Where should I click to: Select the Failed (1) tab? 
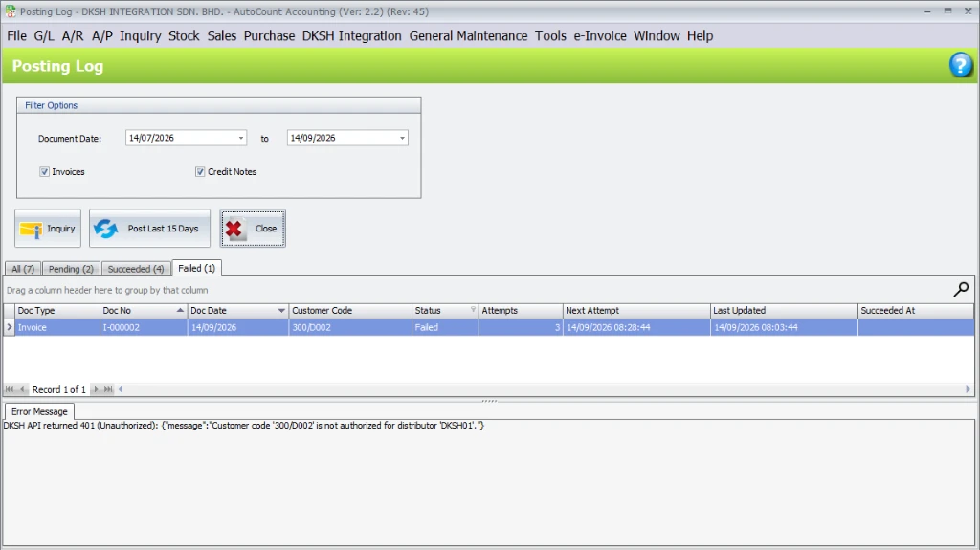pos(197,268)
